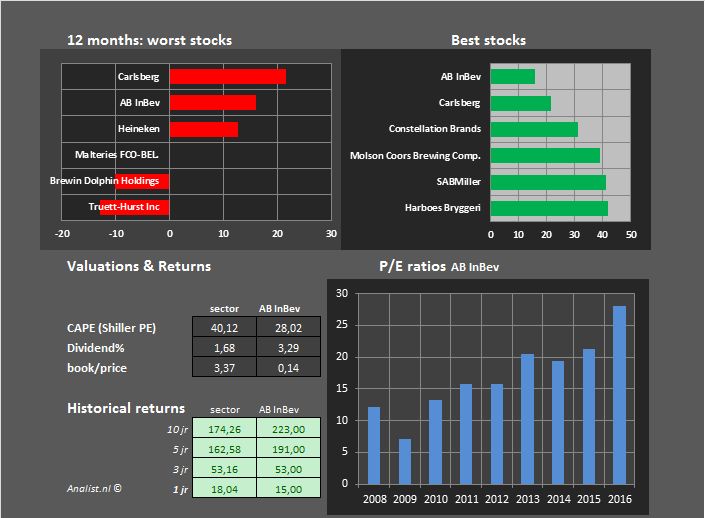Click the 'book/price' row label
Screen dimensions: 705x518
pos(97,368)
